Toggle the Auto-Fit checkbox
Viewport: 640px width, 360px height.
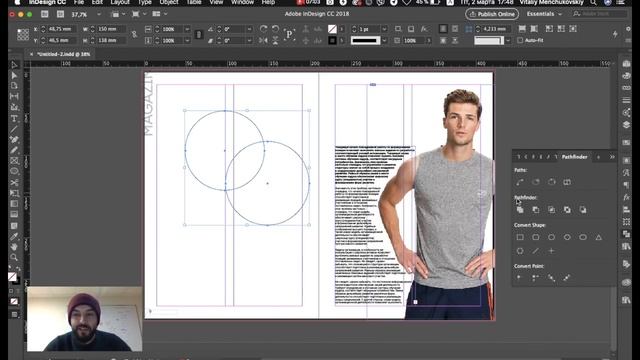point(520,40)
